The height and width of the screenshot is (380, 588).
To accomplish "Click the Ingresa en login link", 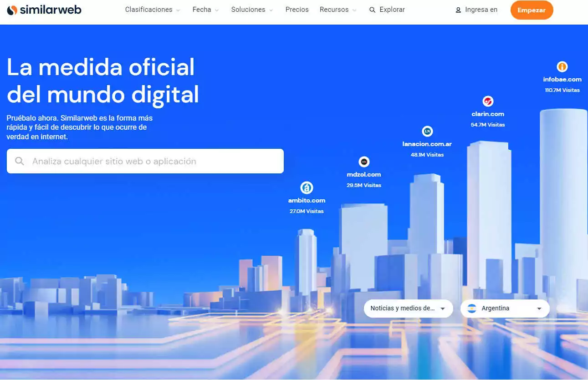I will [481, 10].
